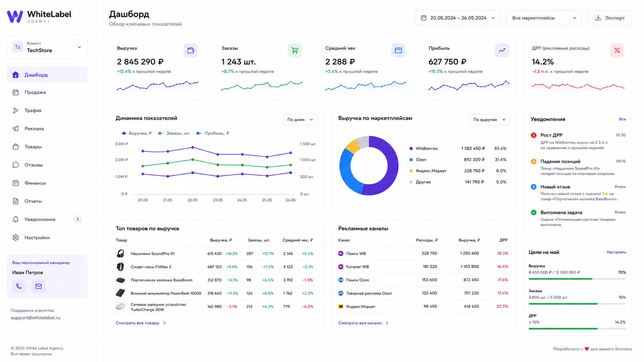Image resolution: width=644 pixels, height=362 pixels.
Task: Click the Поиск Ozon channel icon
Action: (x=340, y=280)
